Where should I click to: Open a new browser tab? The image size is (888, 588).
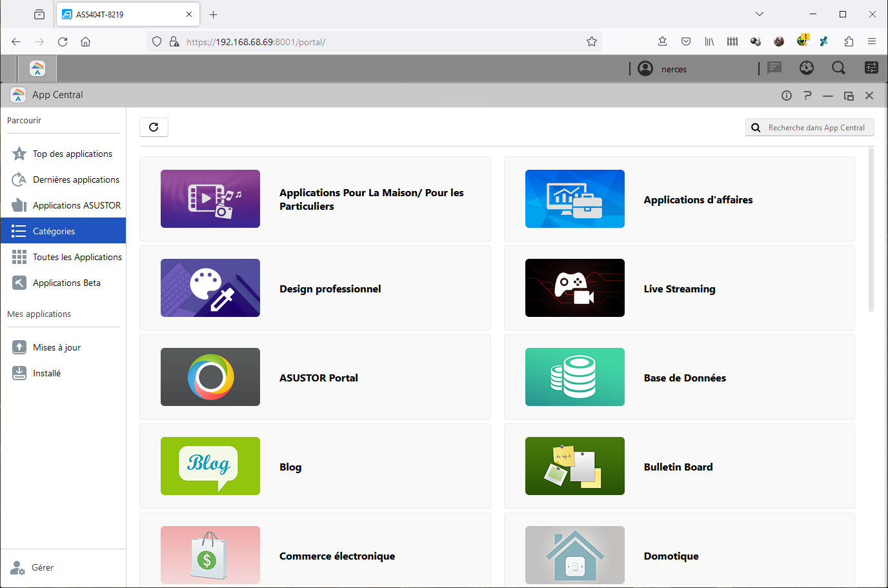[214, 14]
